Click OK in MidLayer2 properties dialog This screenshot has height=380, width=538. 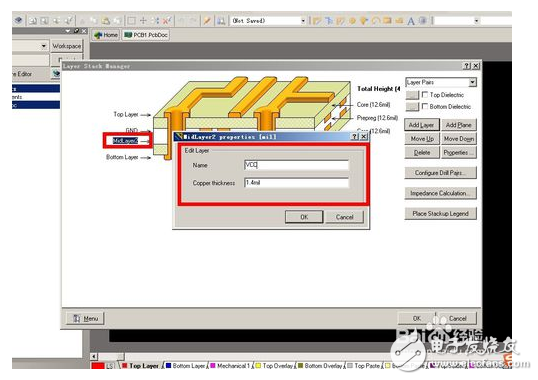[x=304, y=217]
